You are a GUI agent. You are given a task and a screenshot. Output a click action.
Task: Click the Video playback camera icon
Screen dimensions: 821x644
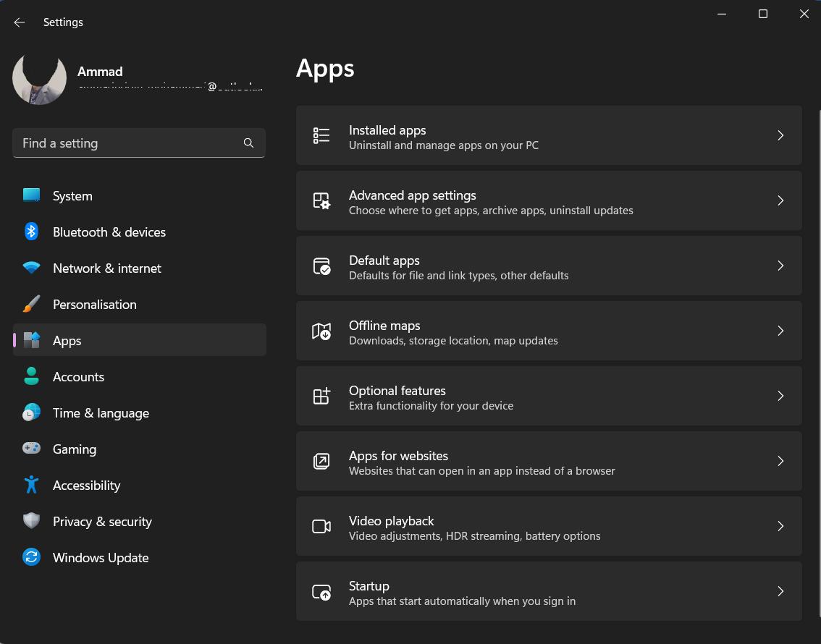pyautogui.click(x=321, y=526)
